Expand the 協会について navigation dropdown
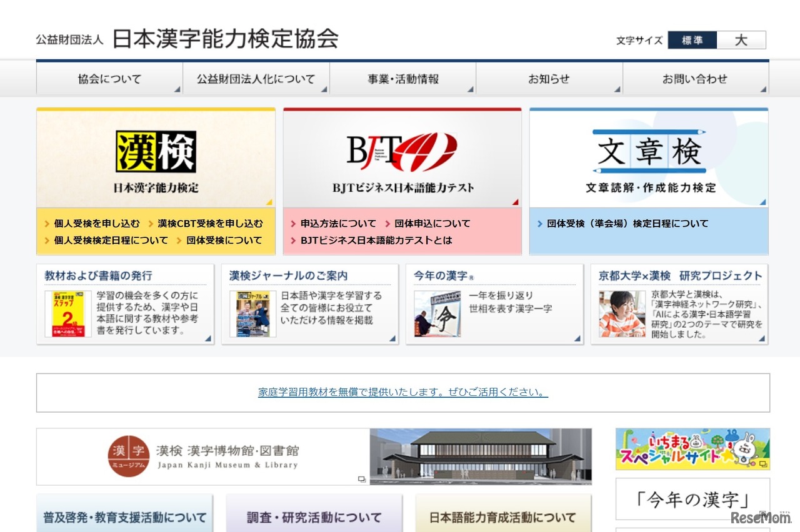 point(110,79)
